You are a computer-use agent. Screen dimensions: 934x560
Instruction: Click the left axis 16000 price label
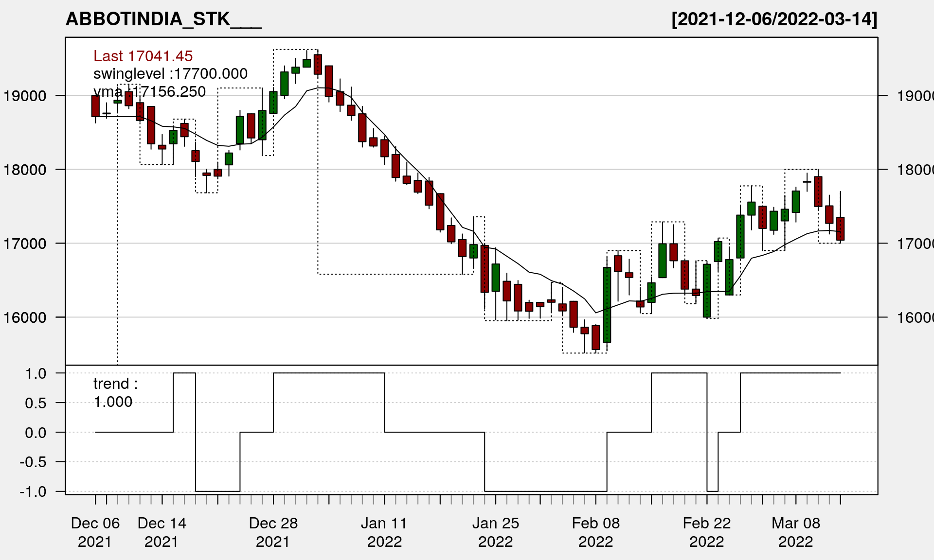25,317
